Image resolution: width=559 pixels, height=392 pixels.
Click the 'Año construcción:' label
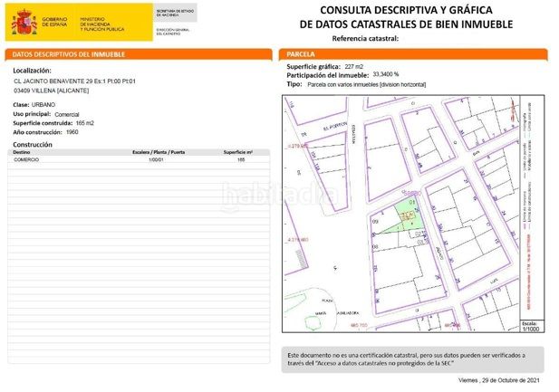pyautogui.click(x=37, y=132)
